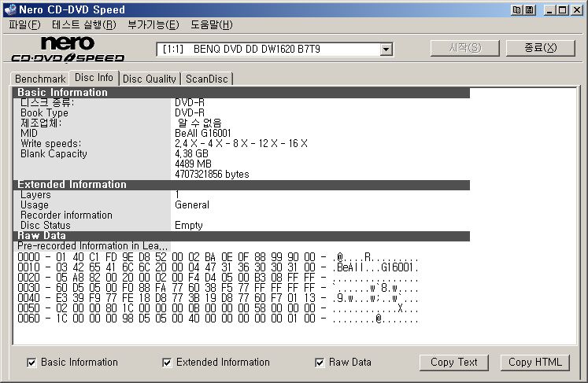Switch to the Disc Quality tab
This screenshot has width=588, height=383.
[x=150, y=79]
